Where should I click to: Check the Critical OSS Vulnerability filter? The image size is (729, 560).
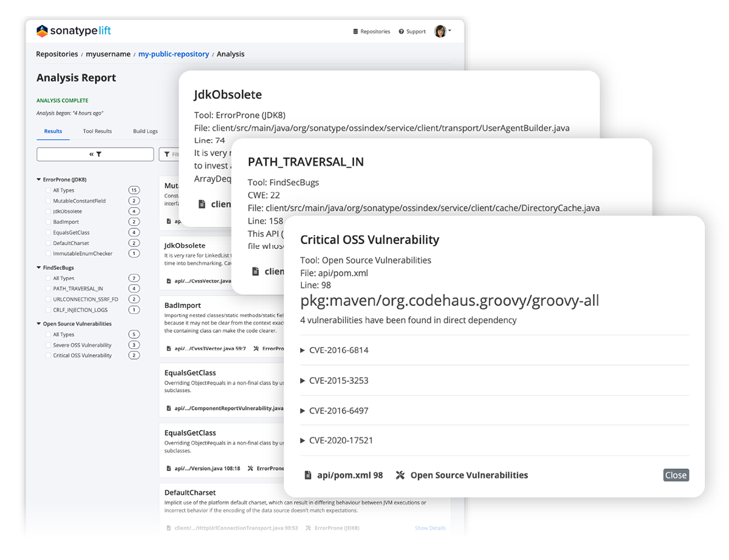[48, 355]
